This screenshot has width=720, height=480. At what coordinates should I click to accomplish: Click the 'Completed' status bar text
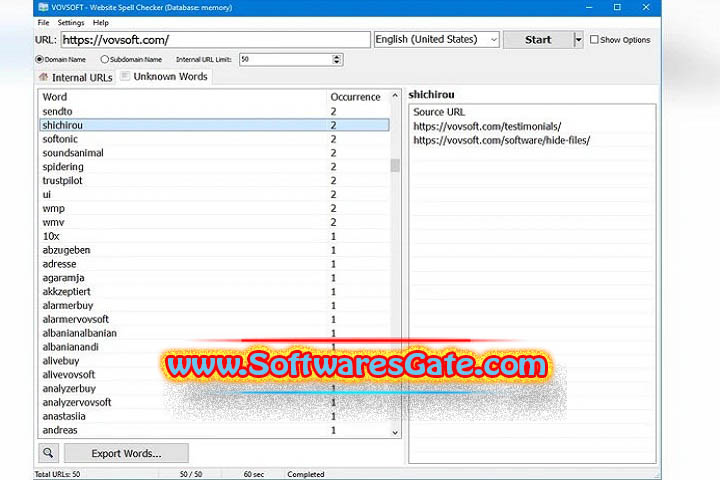(x=305, y=474)
